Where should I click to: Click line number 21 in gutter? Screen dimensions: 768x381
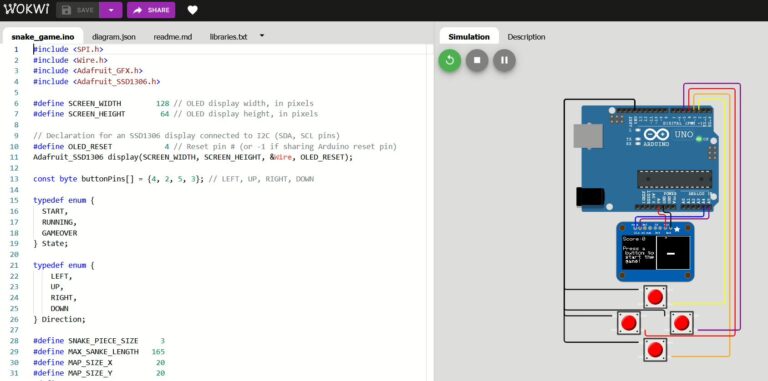coord(14,265)
